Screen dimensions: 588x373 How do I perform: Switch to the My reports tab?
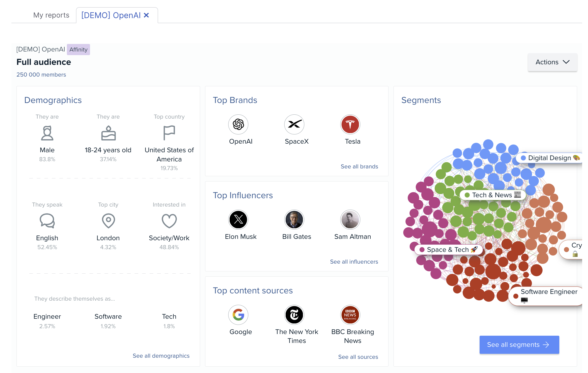click(x=51, y=15)
